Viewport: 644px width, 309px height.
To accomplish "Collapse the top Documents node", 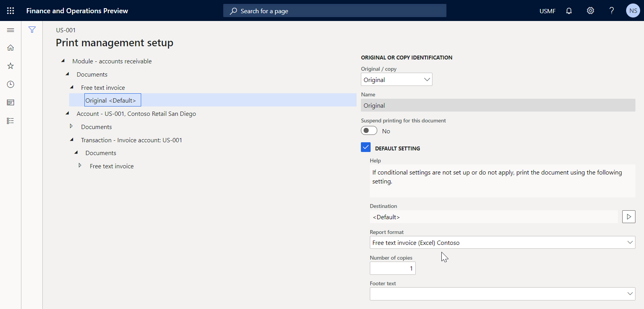I will [x=67, y=74].
